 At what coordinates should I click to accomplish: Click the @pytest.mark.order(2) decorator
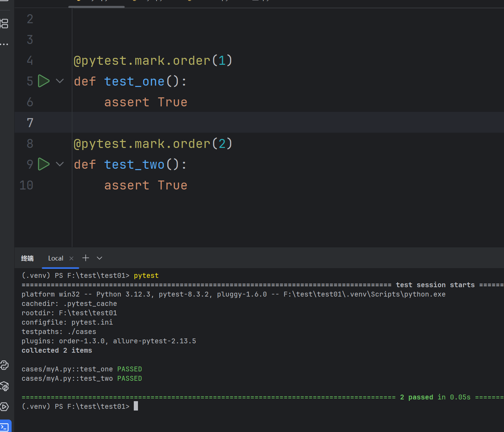[x=153, y=144]
